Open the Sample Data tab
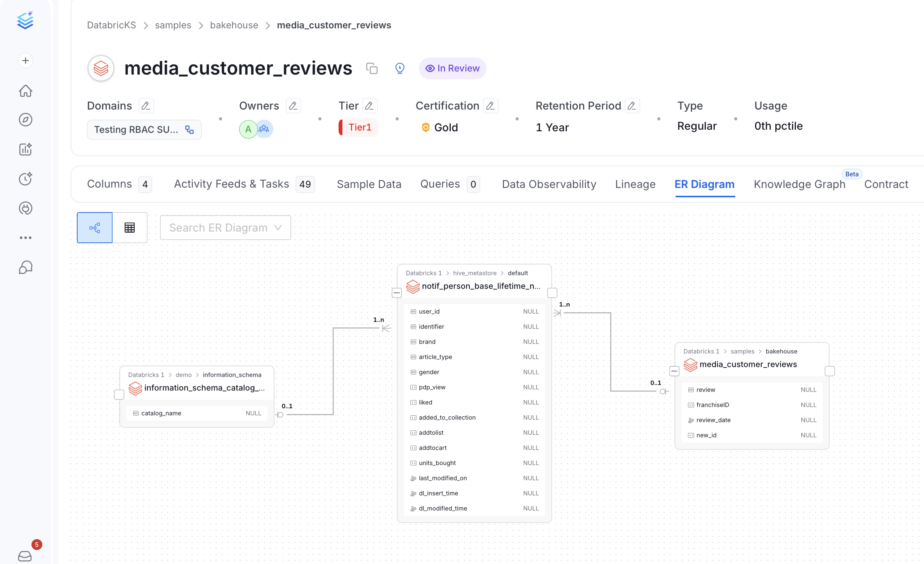 [369, 184]
